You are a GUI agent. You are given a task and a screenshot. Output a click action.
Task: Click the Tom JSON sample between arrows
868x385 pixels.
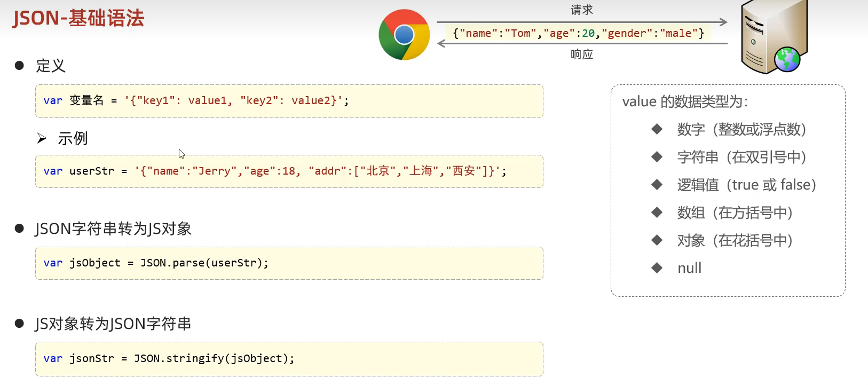578,33
